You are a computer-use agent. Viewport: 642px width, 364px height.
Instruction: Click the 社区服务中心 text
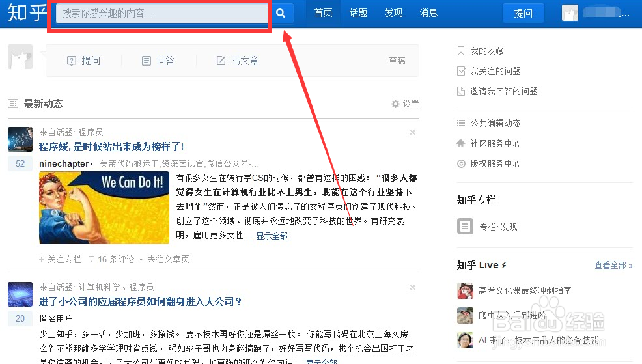point(495,143)
